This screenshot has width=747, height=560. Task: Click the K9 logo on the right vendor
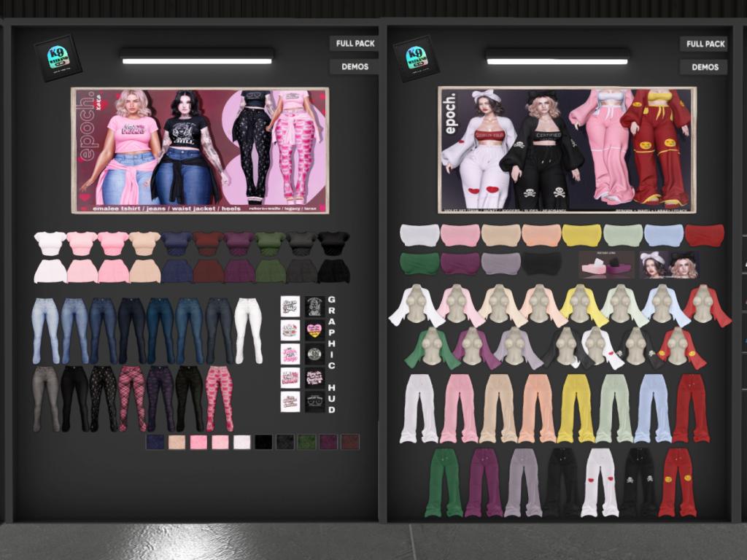tap(416, 58)
